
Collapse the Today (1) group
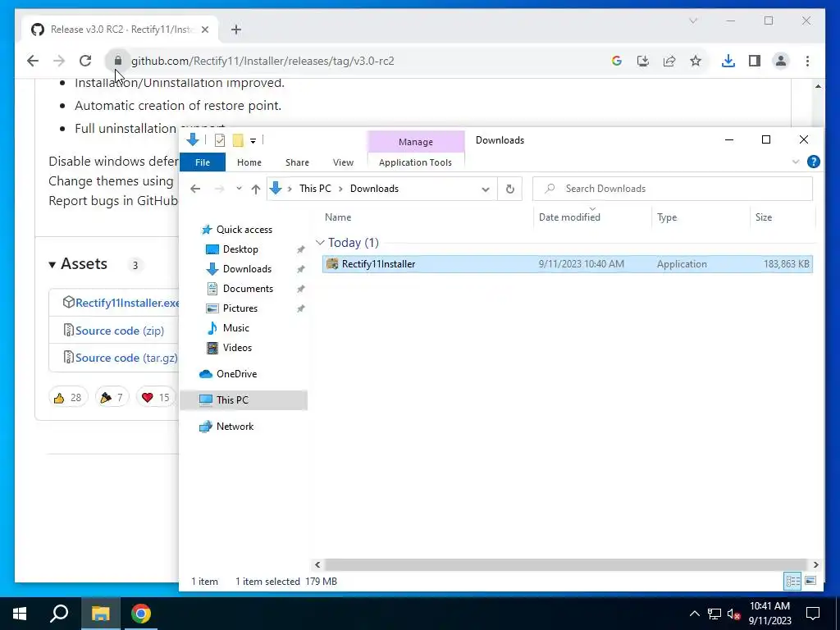tap(320, 243)
